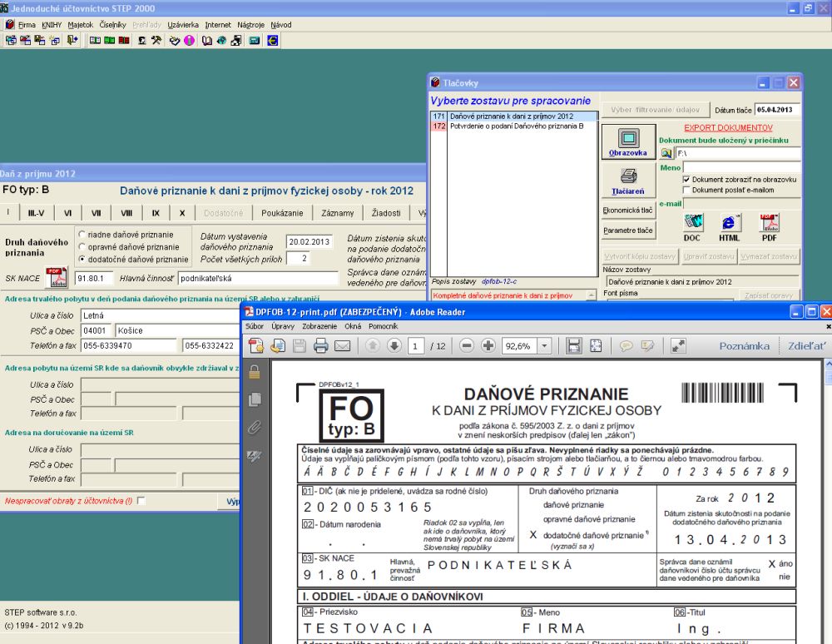The width and height of the screenshot is (832, 644).
Task: Click the Hlavná činnosť field podnikateľská
Action: (258, 278)
